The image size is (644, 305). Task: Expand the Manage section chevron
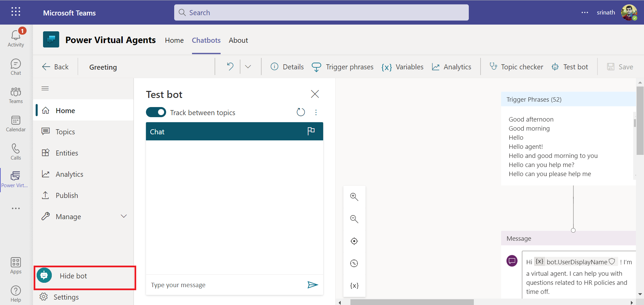[124, 216]
